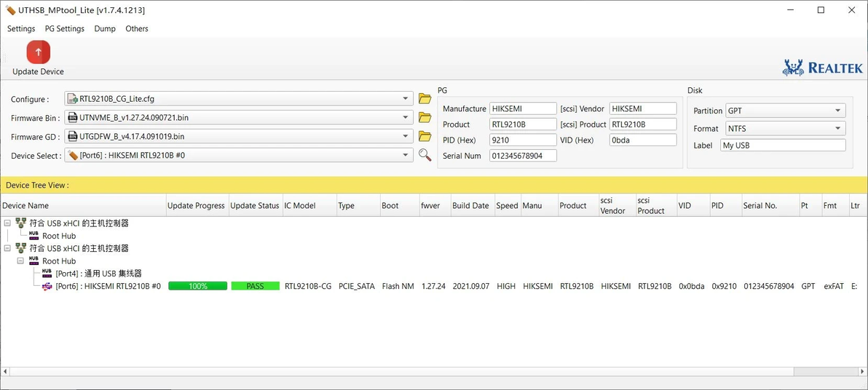The image size is (868, 390).
Task: Collapse the second xHCI controller node
Action: (x=7, y=248)
